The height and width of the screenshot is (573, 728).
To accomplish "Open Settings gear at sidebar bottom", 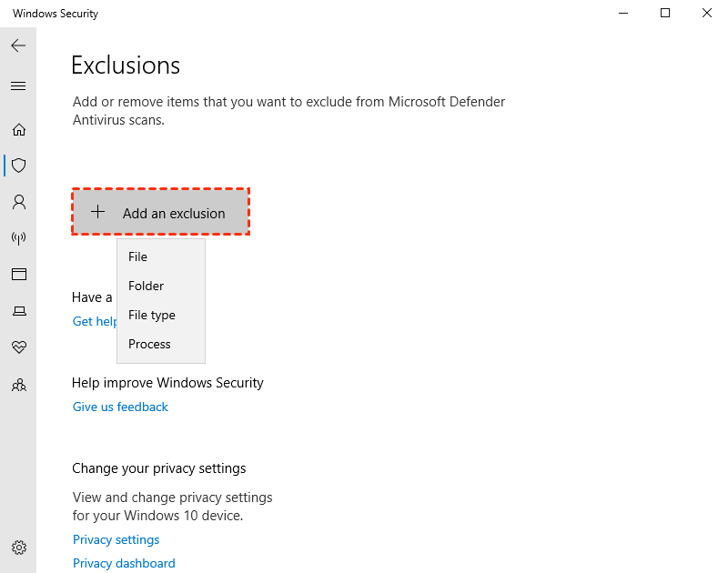I will point(18,548).
